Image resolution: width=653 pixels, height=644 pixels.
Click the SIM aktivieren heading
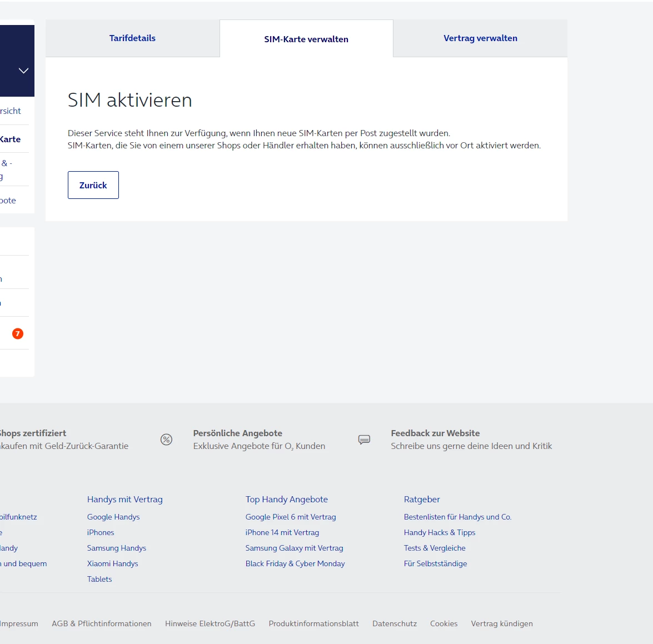click(x=130, y=101)
